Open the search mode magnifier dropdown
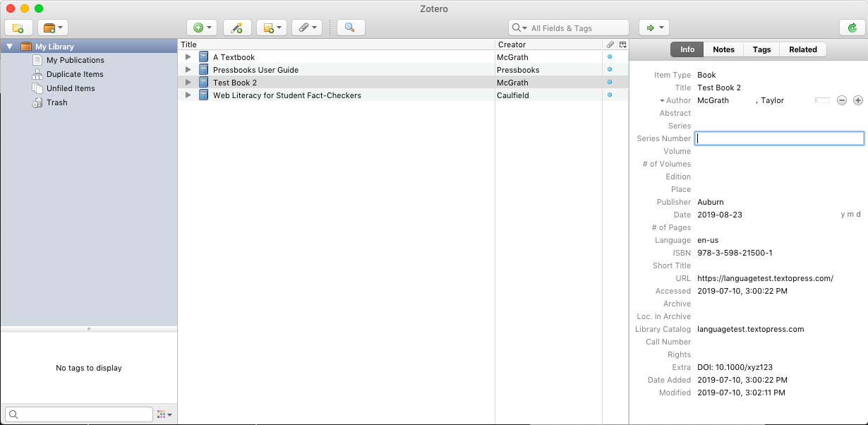Image resolution: width=868 pixels, height=425 pixels. tap(519, 28)
